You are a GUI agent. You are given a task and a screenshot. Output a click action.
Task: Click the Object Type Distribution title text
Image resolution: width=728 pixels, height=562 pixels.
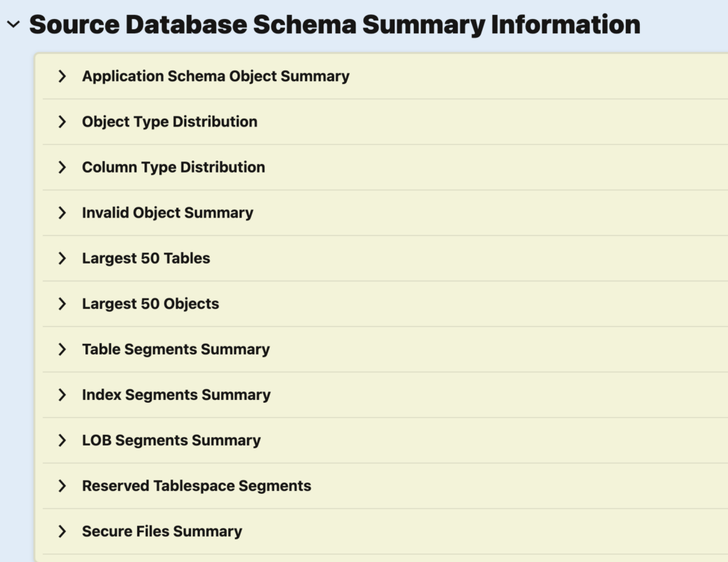click(x=169, y=121)
